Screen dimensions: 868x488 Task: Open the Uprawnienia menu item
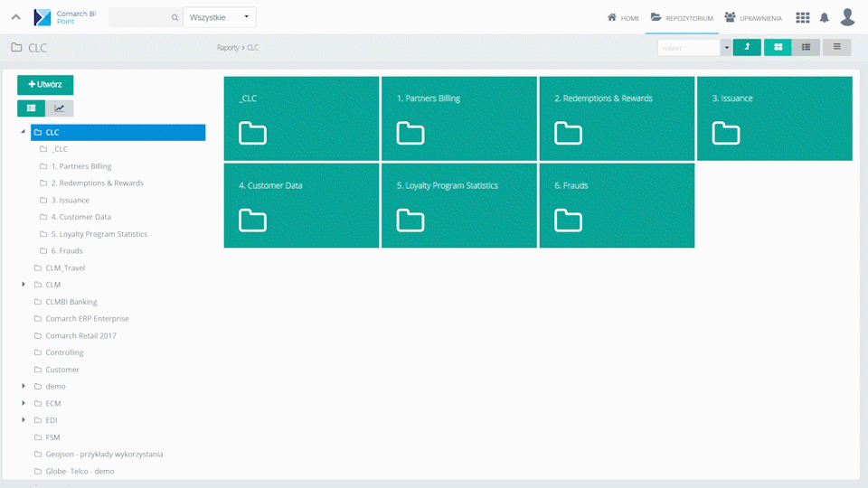[753, 17]
